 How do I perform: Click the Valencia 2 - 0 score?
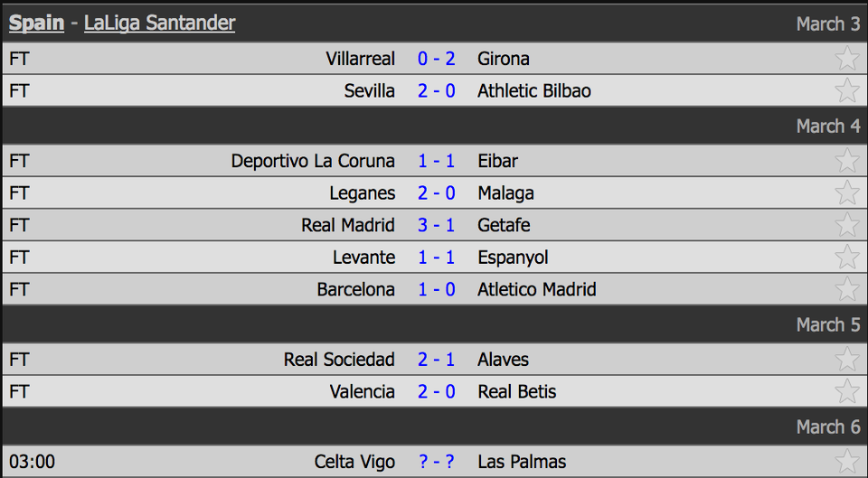click(x=437, y=392)
